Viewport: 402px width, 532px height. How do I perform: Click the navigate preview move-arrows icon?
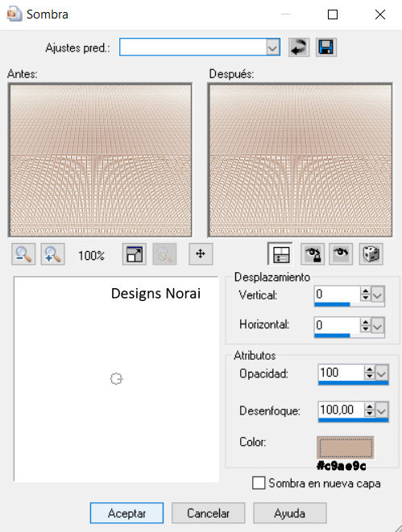pos(201,254)
